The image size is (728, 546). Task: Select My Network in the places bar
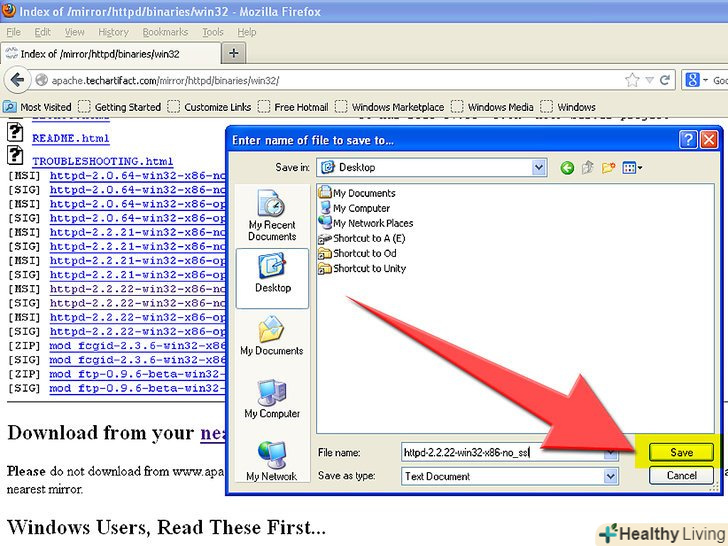[x=272, y=461]
